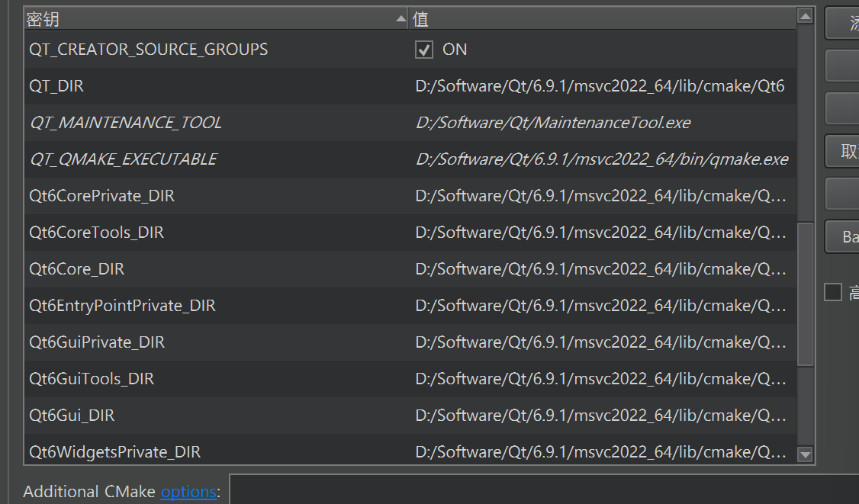This screenshot has width=859, height=504.
Task: Click the table scrollbar down arrow
Action: coord(805,454)
